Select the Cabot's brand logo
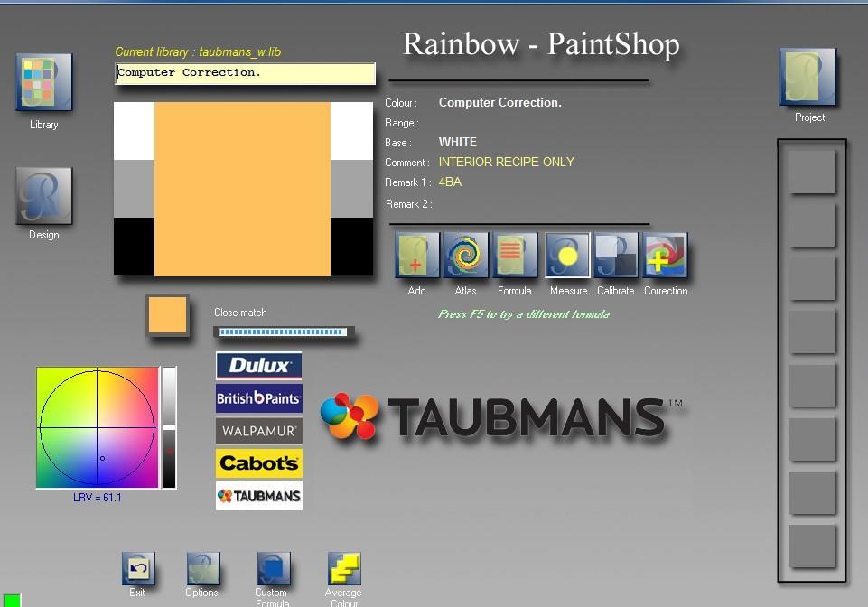 pos(259,463)
